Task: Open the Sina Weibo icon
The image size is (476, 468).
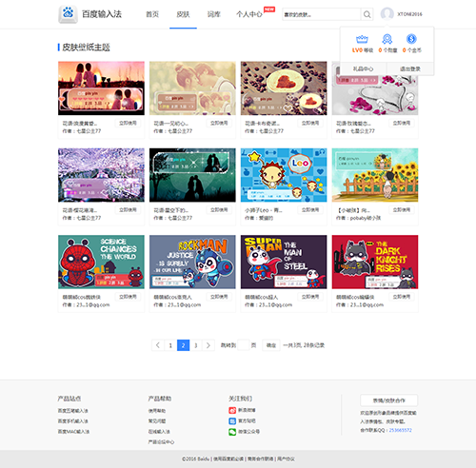Action: tap(232, 410)
